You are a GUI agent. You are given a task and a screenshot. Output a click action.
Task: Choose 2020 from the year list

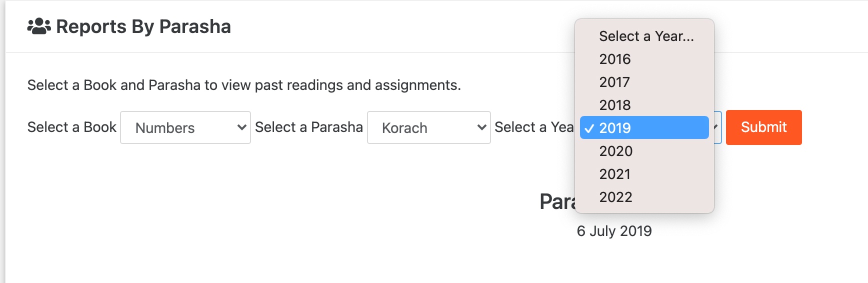tap(644, 151)
